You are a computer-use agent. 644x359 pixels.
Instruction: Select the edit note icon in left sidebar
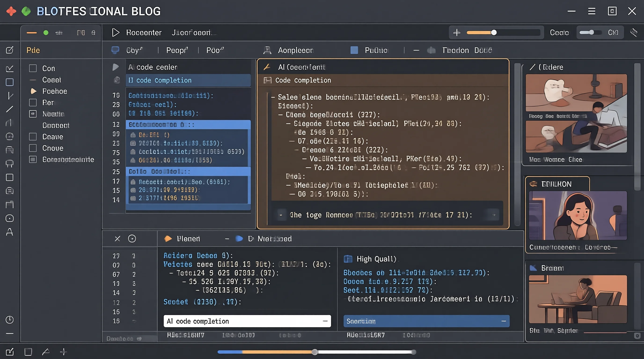[10, 50]
